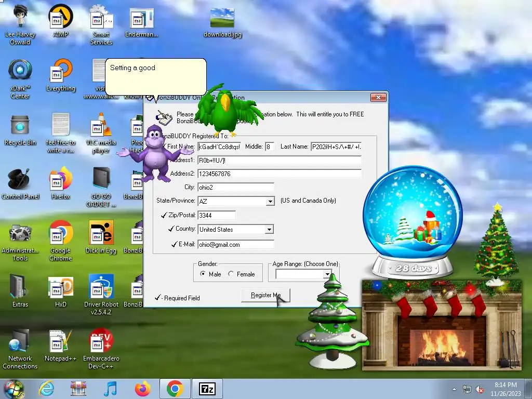
Task: Launch Embarcadero Dev-C++ shortcut
Action: click(x=101, y=349)
